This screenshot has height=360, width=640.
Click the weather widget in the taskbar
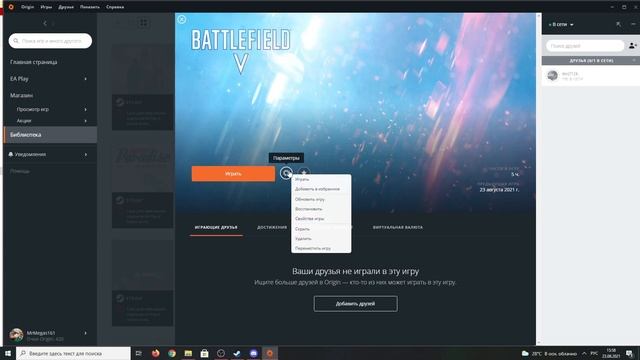(x=549, y=353)
